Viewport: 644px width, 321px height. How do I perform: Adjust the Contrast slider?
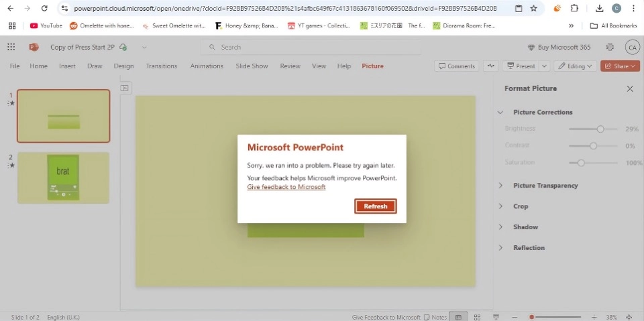click(593, 145)
